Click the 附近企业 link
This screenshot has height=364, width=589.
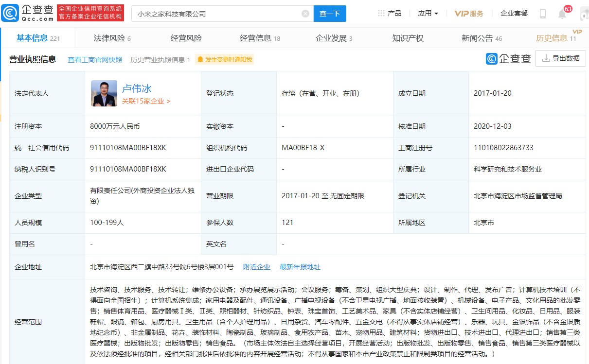click(x=257, y=266)
